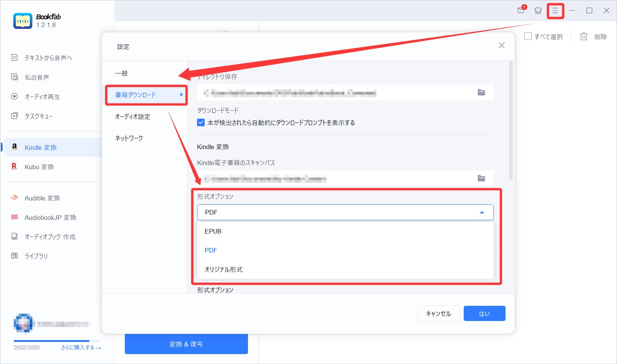
Task: Select EPUB from the format list
Action: click(x=213, y=231)
